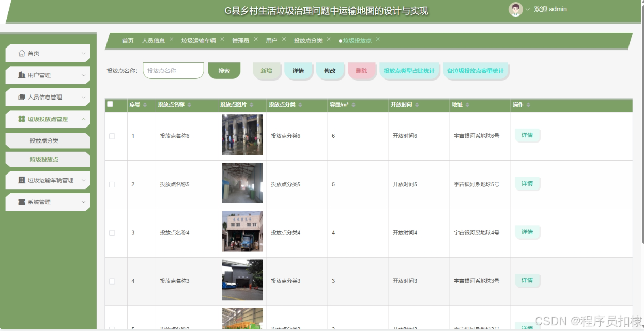Expand the 垃圾运输车辆管理 menu chevron
Image resolution: width=644 pixels, height=331 pixels.
coord(83,180)
